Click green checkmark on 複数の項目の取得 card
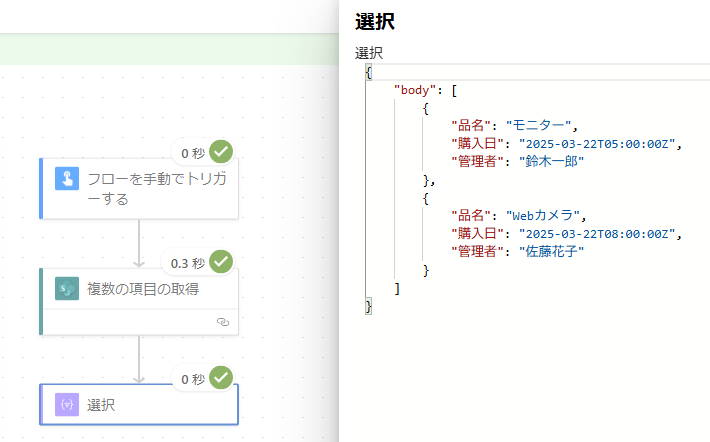 click(221, 262)
